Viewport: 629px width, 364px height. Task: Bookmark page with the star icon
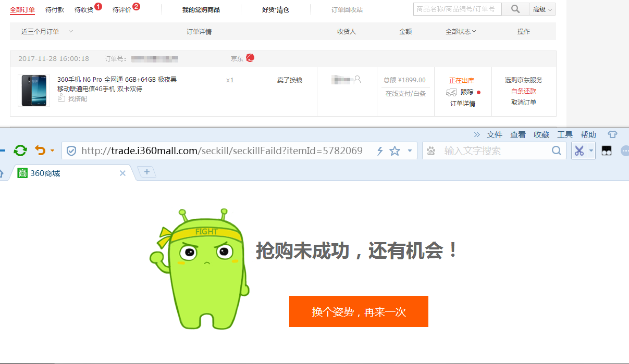point(394,151)
